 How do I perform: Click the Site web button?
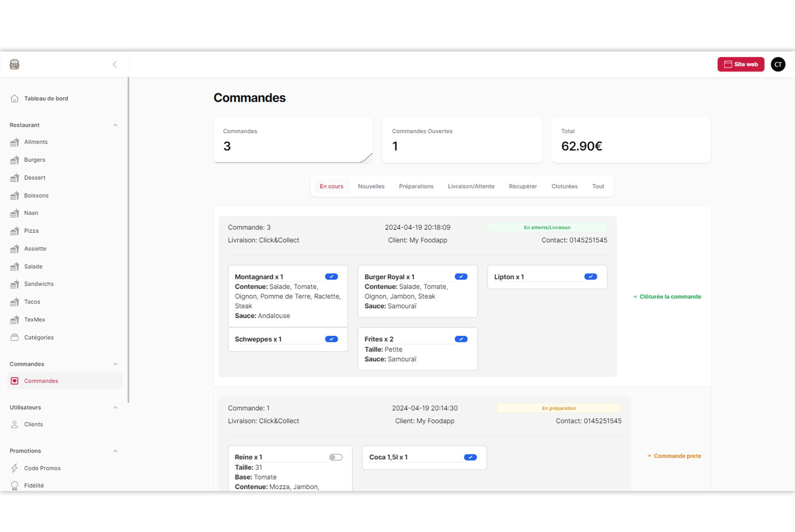click(x=740, y=64)
